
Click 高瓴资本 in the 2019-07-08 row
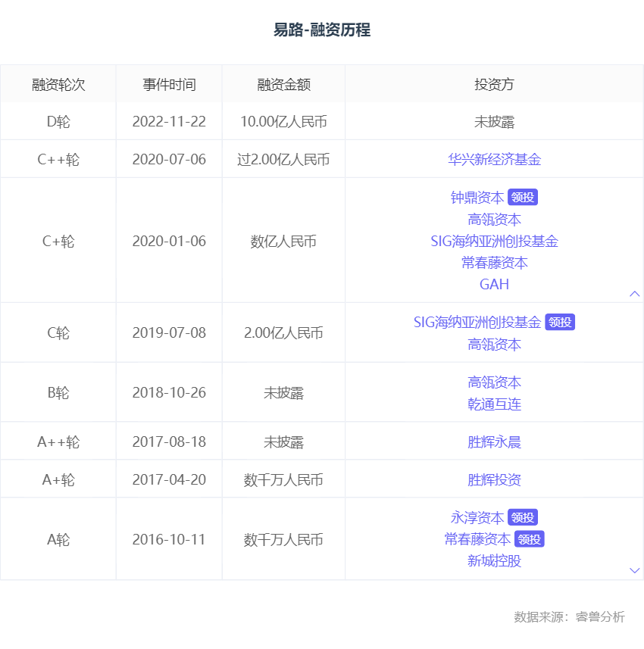[494, 345]
